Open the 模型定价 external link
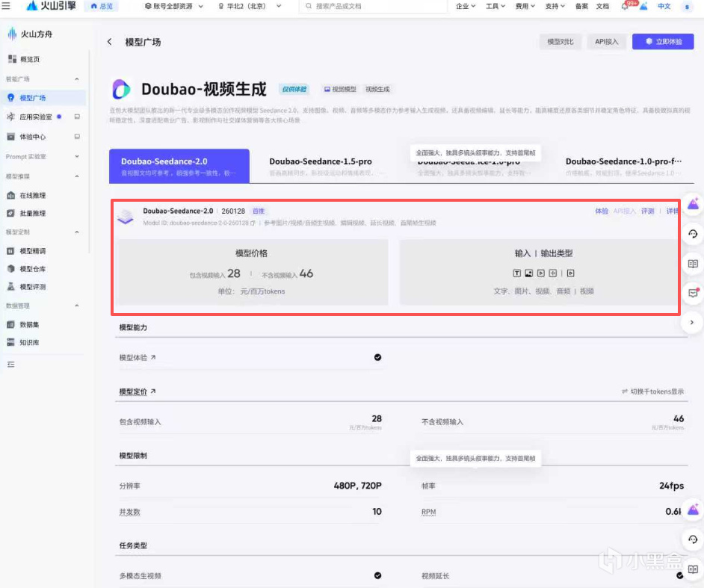This screenshot has height=588, width=704. (138, 392)
